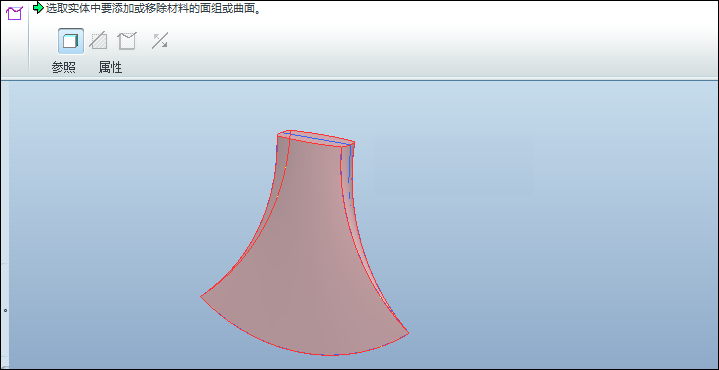Screen dimensions: 719x370
Task: Click the purple Solidify feature icon
Action: click(14, 12)
